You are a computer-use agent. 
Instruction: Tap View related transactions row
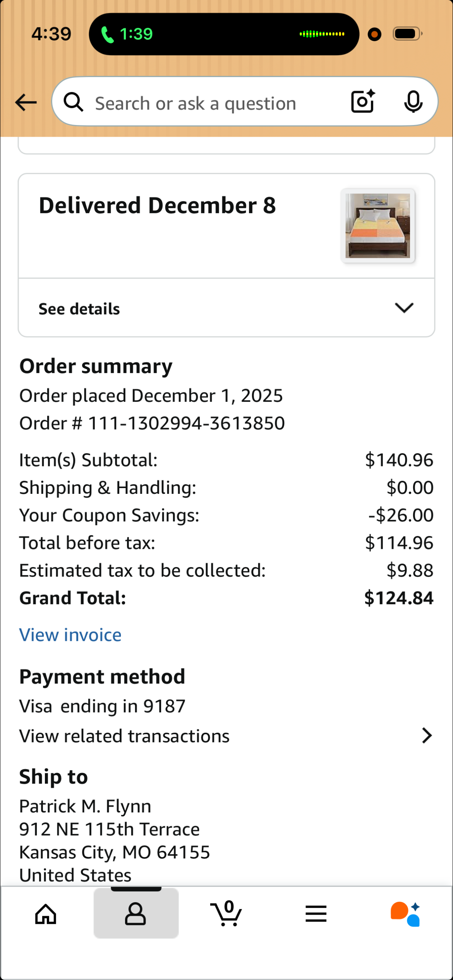click(x=226, y=736)
